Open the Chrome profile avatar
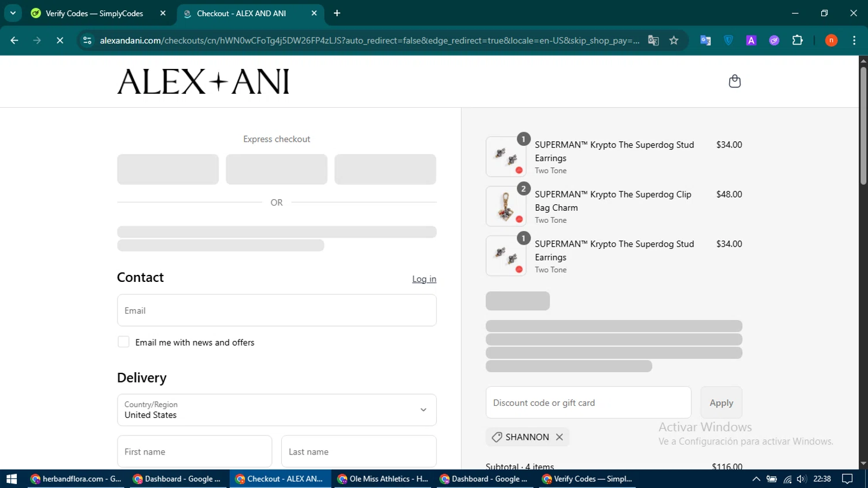 click(x=831, y=41)
